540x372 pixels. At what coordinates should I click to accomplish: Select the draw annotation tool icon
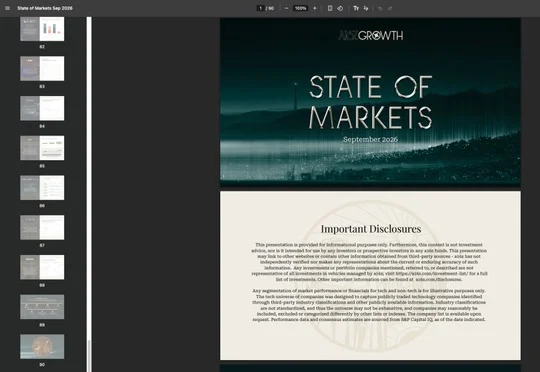pyautogui.click(x=366, y=8)
